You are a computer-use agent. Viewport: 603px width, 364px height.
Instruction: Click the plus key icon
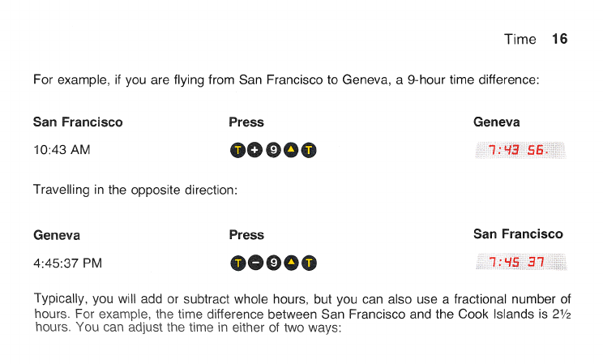254,150
